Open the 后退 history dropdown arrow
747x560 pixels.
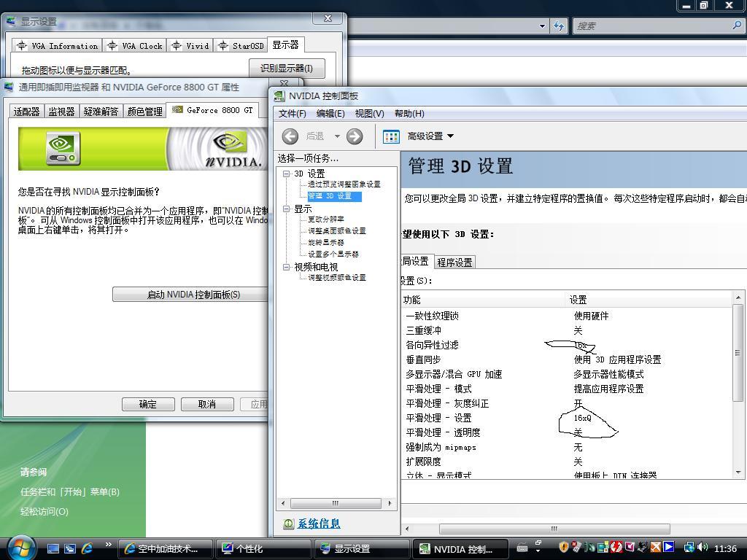pos(337,136)
